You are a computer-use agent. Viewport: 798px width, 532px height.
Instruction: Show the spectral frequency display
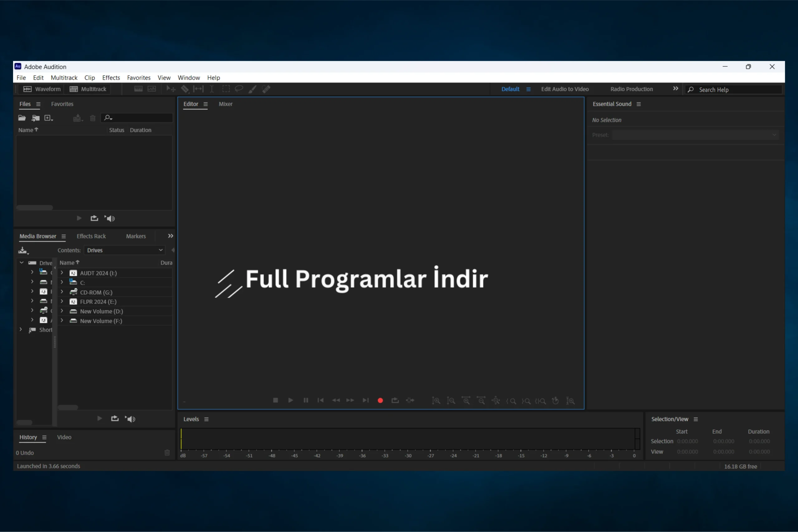pos(138,89)
